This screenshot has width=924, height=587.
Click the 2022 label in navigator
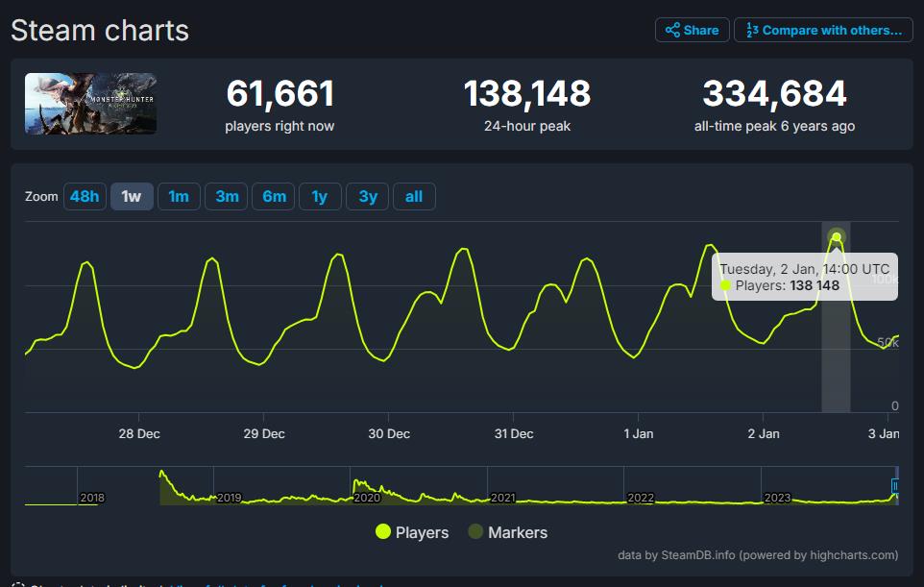click(x=641, y=498)
